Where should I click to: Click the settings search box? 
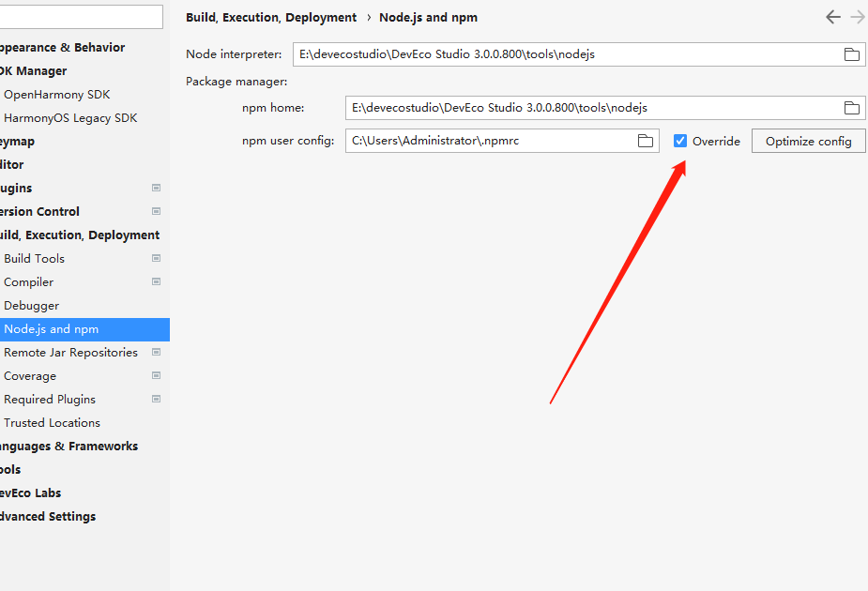click(80, 17)
